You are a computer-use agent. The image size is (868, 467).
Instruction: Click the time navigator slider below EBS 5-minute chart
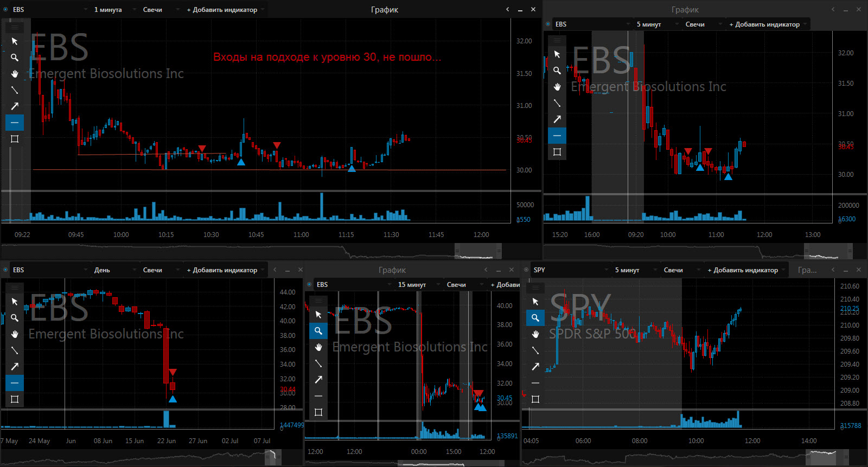pyautogui.click(x=828, y=252)
